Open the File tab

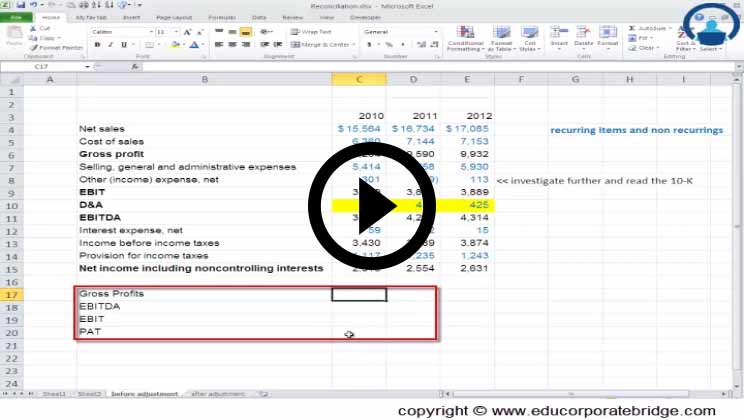[16, 18]
